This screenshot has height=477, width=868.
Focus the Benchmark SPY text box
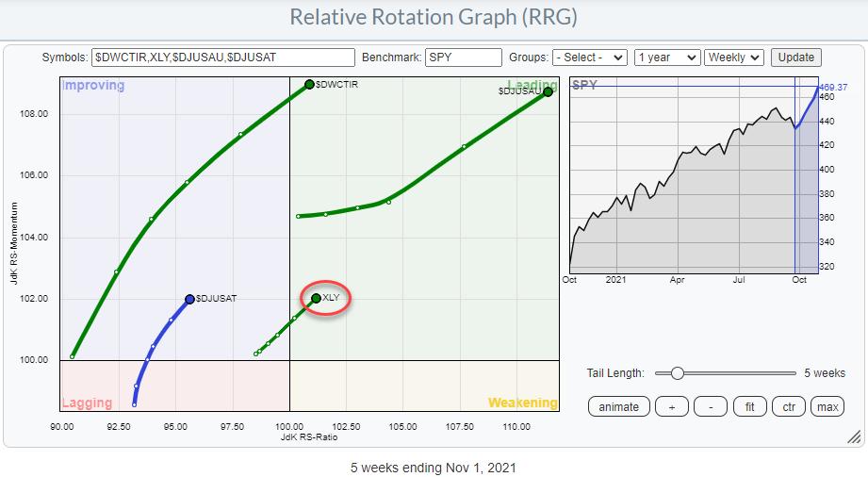point(464,58)
